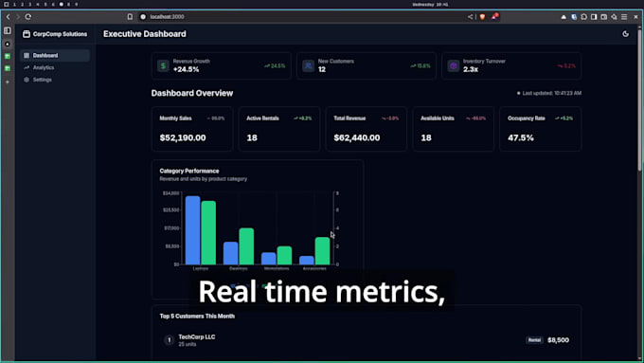This screenshot has height=363, width=644.
Task: Open the extensions puzzle-piece icon
Action: pyautogui.click(x=583, y=17)
